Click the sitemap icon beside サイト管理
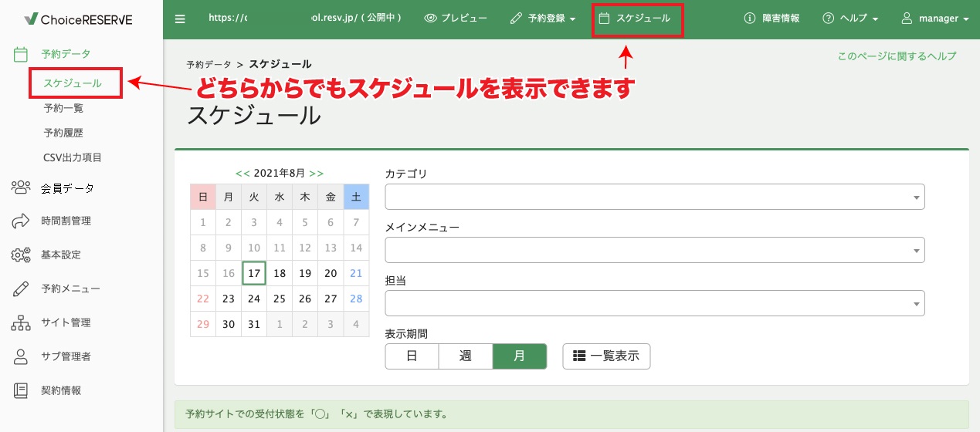980x432 pixels. click(21, 323)
